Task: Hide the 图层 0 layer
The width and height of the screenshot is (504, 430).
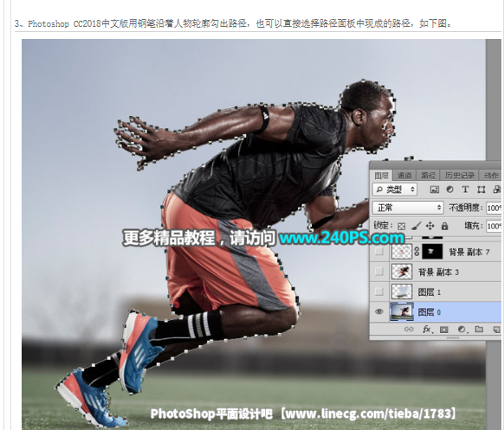Action: tap(379, 311)
